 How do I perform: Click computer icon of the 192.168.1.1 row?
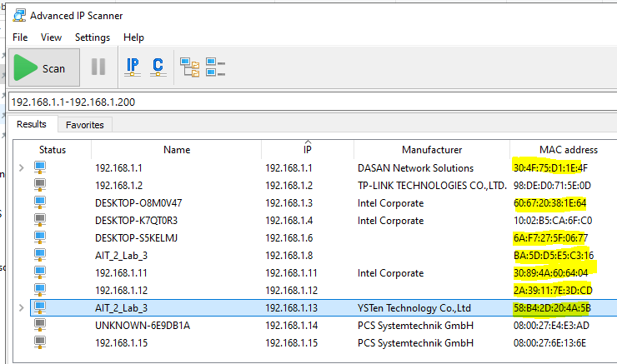point(40,168)
